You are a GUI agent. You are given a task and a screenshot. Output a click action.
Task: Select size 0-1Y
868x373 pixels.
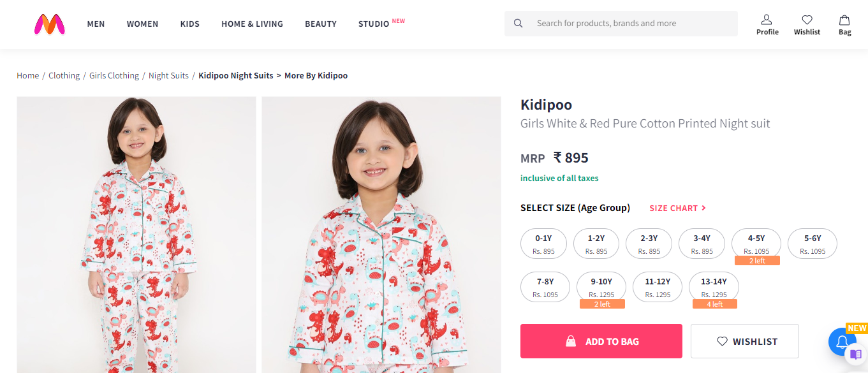coord(543,244)
